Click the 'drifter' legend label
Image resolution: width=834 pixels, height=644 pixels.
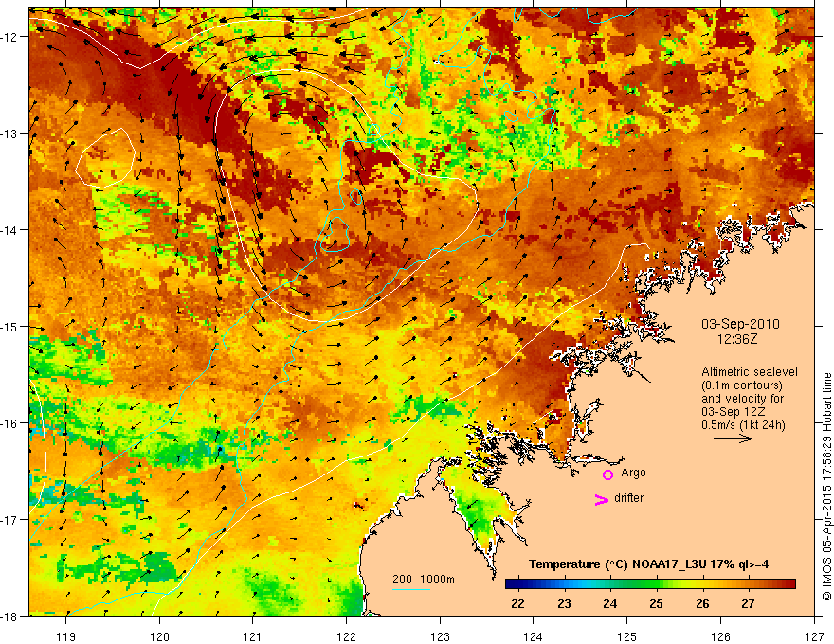[x=628, y=498]
